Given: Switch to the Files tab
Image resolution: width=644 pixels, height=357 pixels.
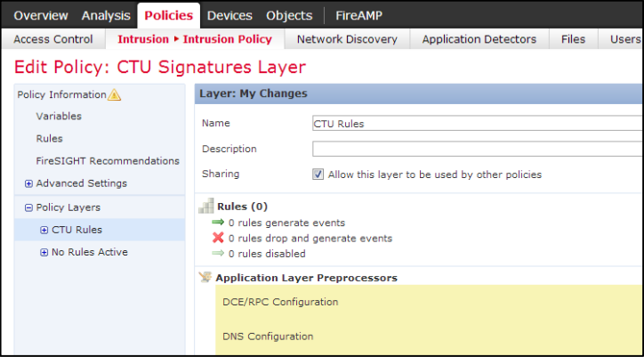Looking at the screenshot, I should (x=574, y=39).
